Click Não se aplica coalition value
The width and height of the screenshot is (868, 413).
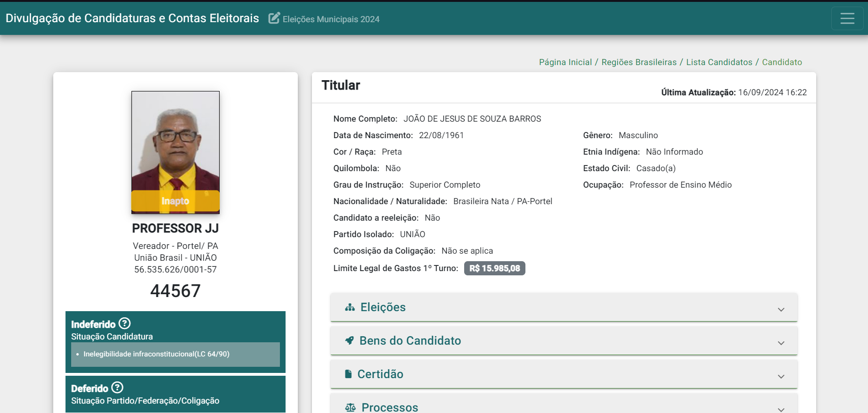pyautogui.click(x=467, y=251)
